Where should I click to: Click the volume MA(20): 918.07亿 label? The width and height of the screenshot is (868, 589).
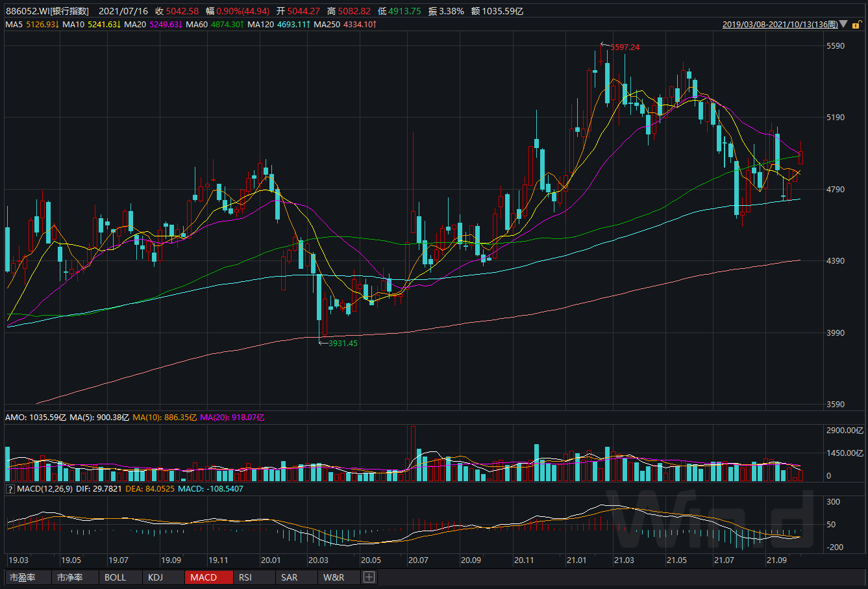click(232, 418)
